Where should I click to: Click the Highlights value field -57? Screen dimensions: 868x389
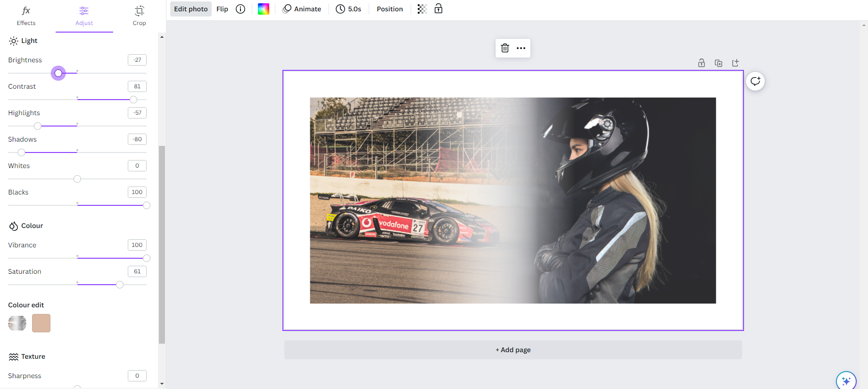pos(137,113)
